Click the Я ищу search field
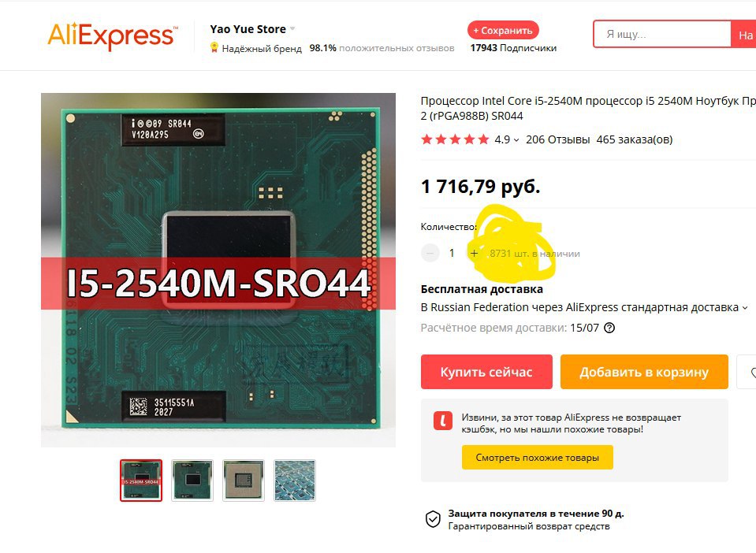Viewport: 756px width, 553px height. coord(662,34)
